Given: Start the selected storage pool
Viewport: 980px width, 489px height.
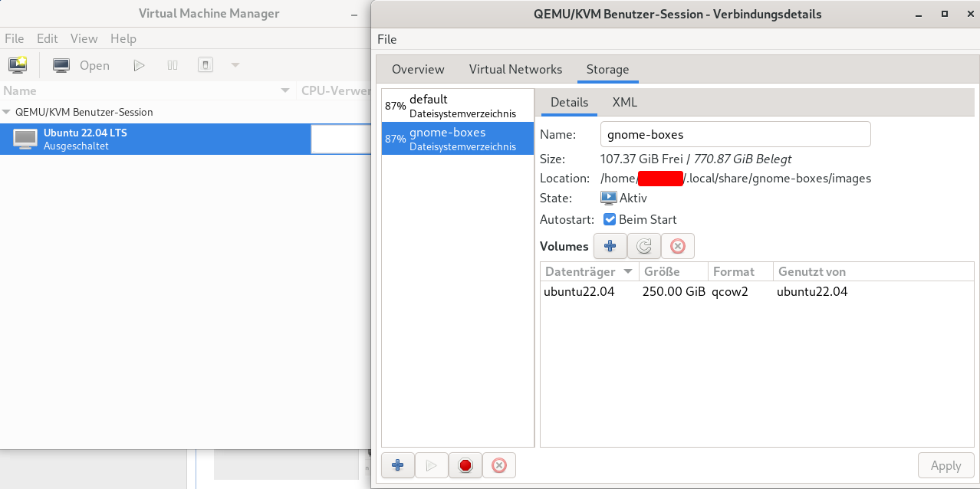Looking at the screenshot, I should tap(432, 465).
